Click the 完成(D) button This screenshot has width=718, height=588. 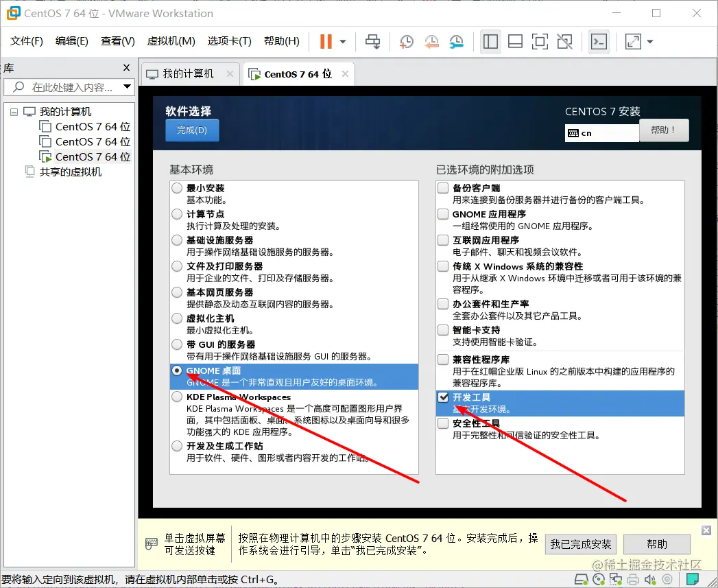coord(192,130)
